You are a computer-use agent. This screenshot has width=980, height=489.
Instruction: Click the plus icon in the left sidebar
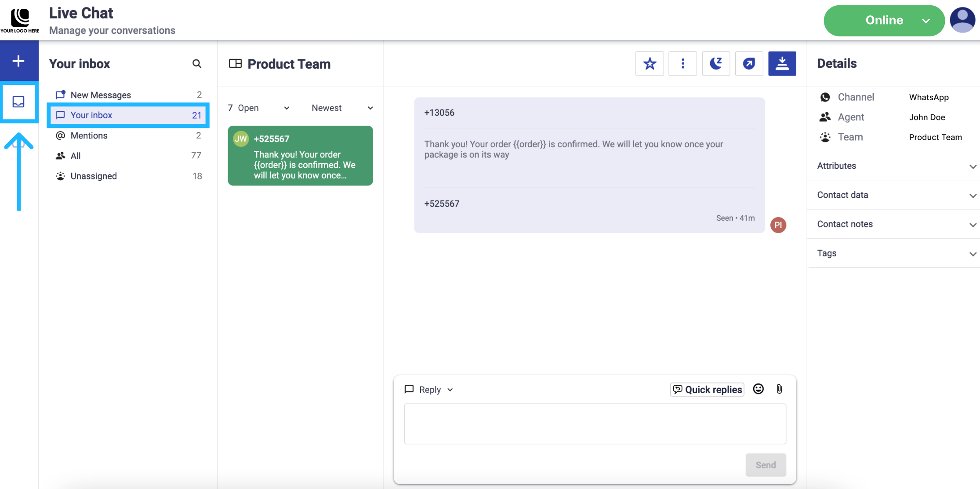[x=18, y=61]
